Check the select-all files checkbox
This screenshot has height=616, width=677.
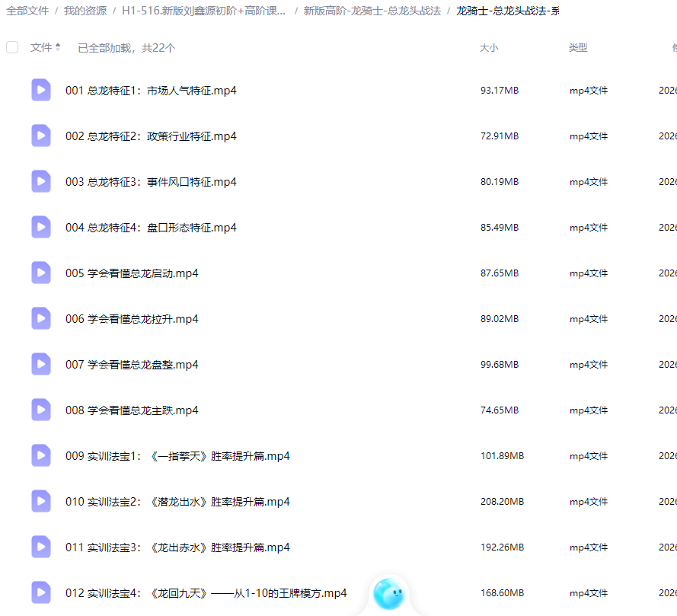click(x=12, y=46)
